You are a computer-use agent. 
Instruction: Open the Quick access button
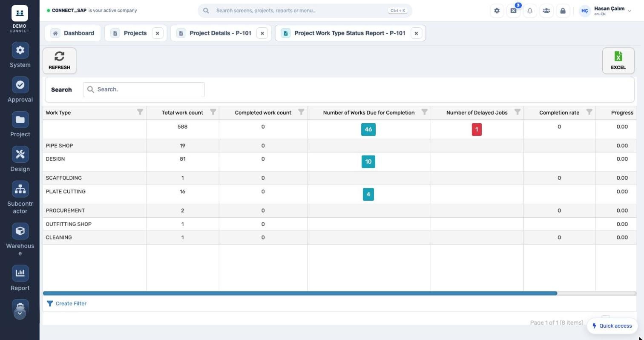(x=612, y=326)
